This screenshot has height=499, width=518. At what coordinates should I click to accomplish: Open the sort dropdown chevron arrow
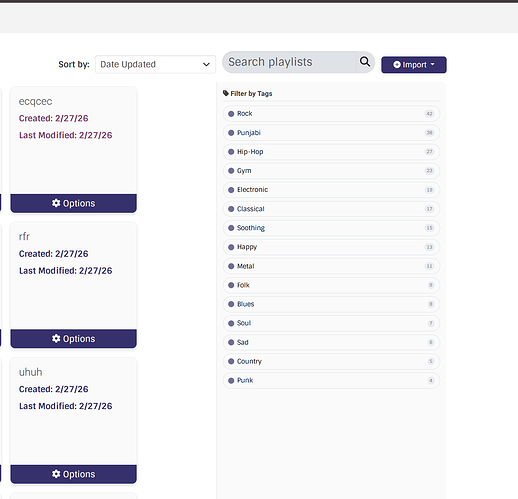click(206, 64)
